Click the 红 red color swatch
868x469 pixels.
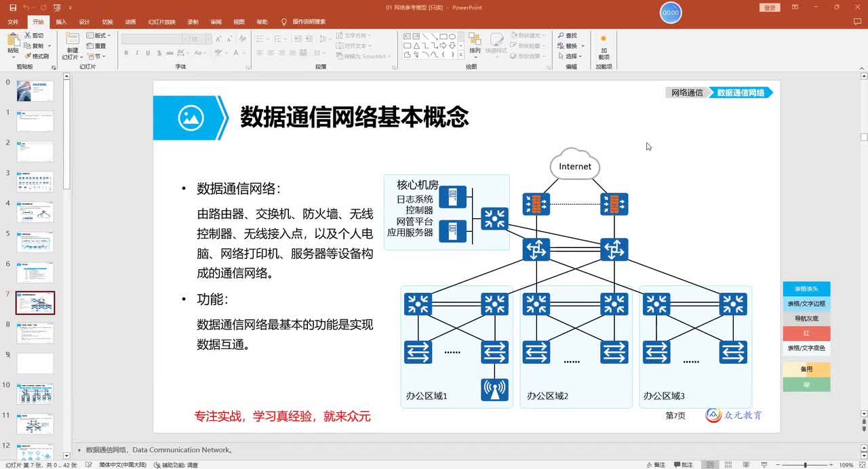(x=806, y=333)
